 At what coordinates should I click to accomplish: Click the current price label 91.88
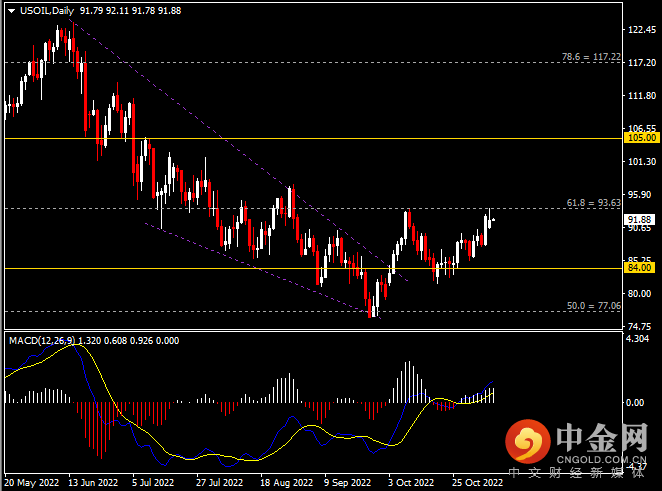pyautogui.click(x=639, y=220)
